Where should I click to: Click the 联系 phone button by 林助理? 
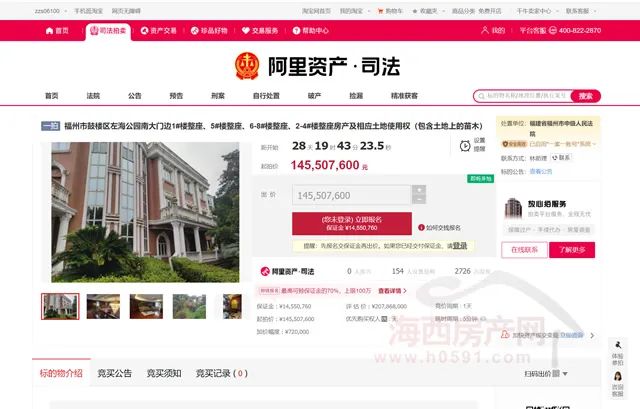(x=561, y=158)
